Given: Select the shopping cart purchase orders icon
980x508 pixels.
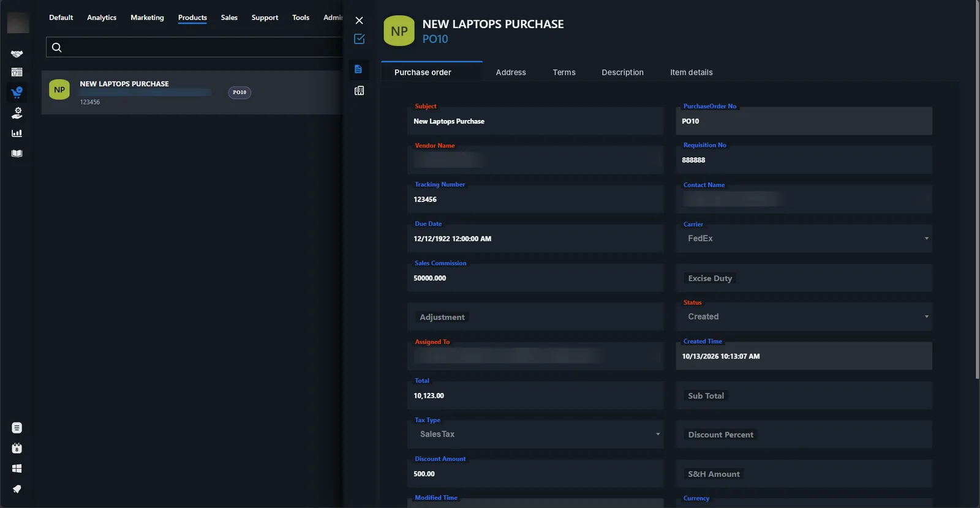Looking at the screenshot, I should [x=17, y=92].
